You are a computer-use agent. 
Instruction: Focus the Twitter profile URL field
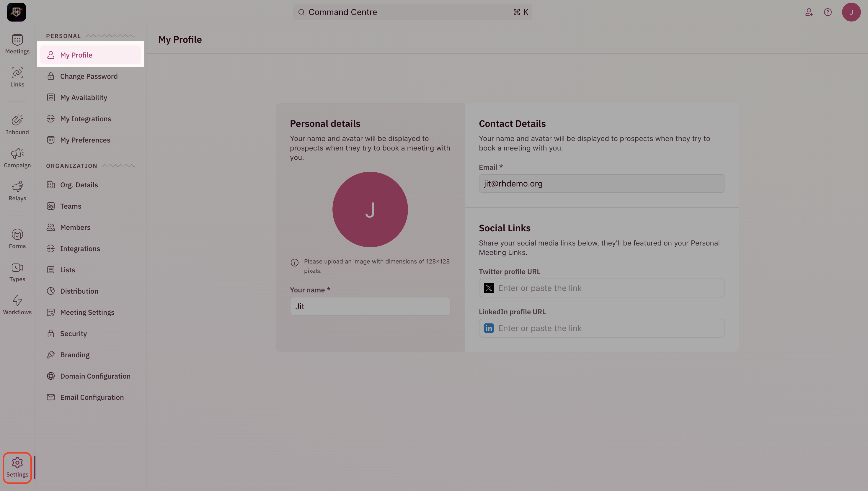coord(601,288)
